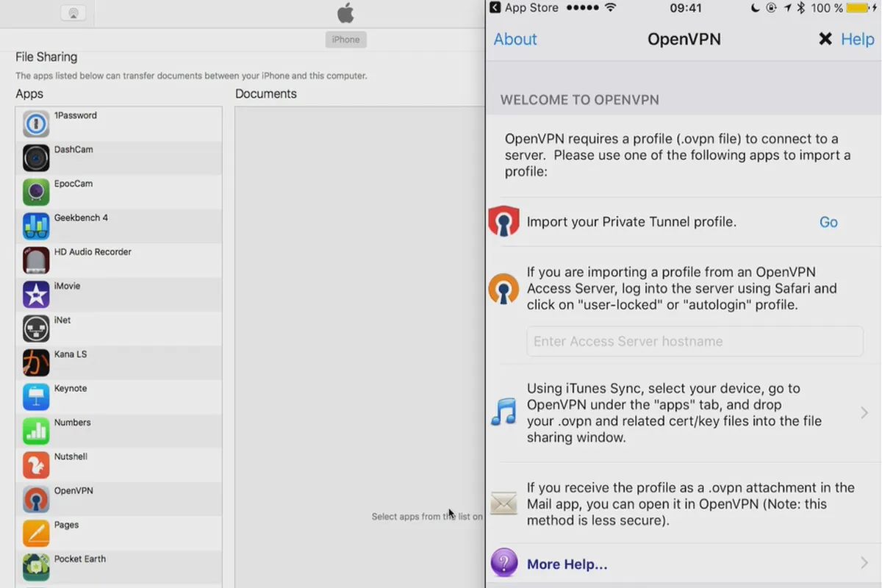Select Numbers text in Apps list

click(x=72, y=423)
